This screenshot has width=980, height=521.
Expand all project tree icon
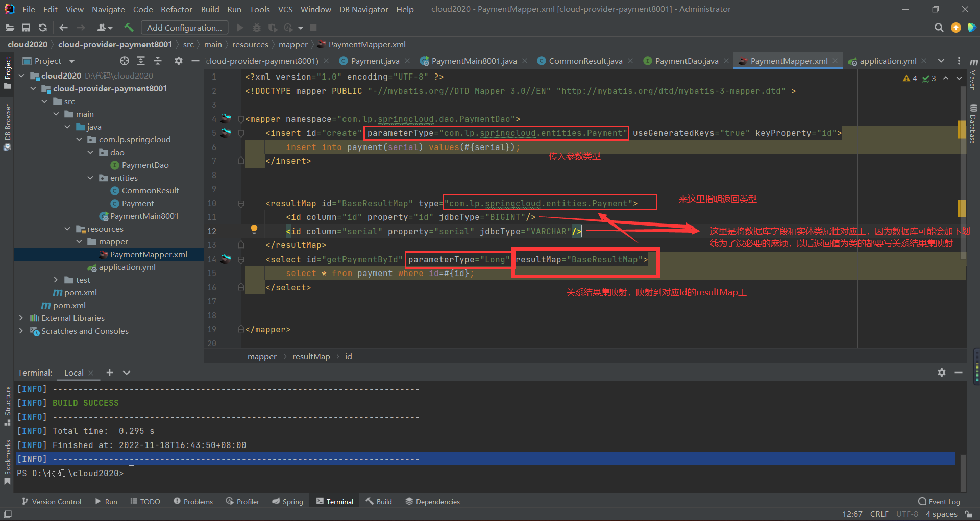[141, 61]
